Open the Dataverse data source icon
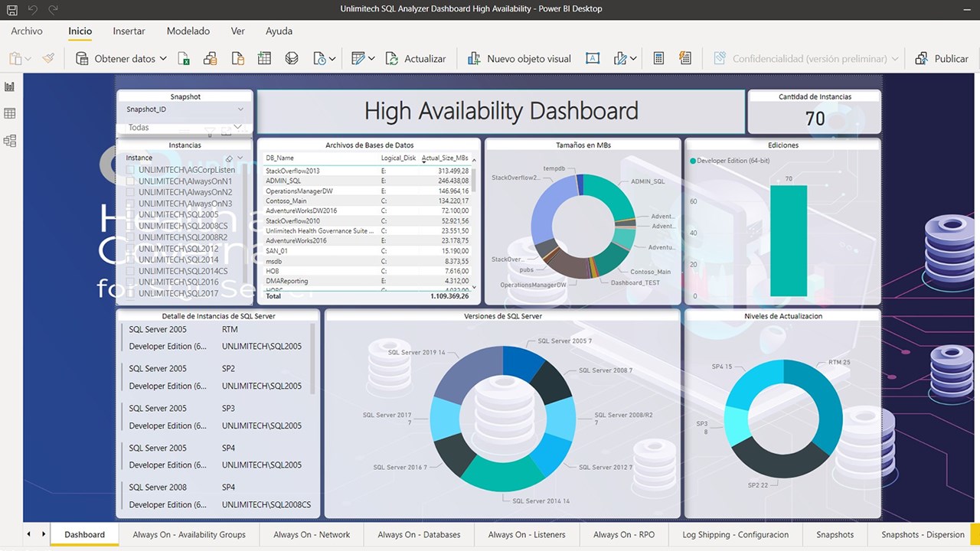This screenshot has height=551, width=980. click(x=291, y=58)
